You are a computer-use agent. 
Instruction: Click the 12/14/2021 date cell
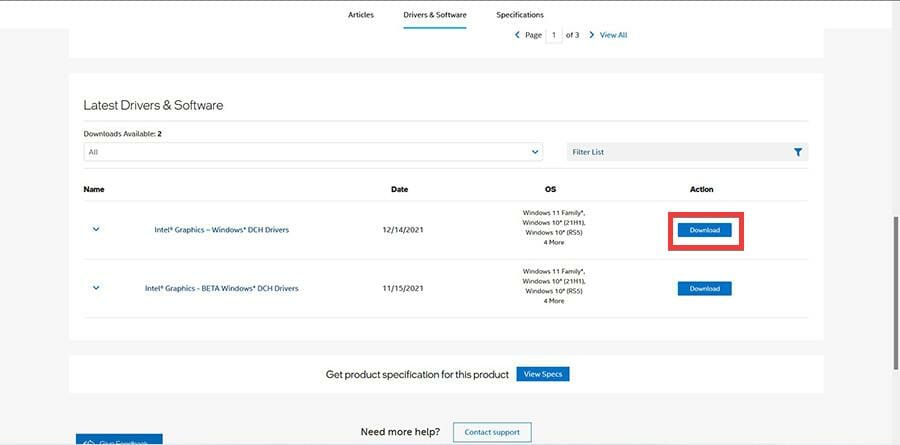pos(402,230)
